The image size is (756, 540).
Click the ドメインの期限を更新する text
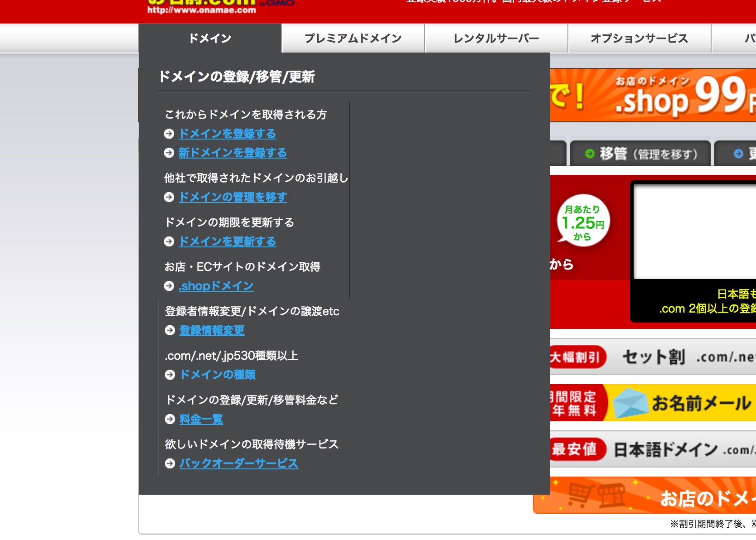229,222
